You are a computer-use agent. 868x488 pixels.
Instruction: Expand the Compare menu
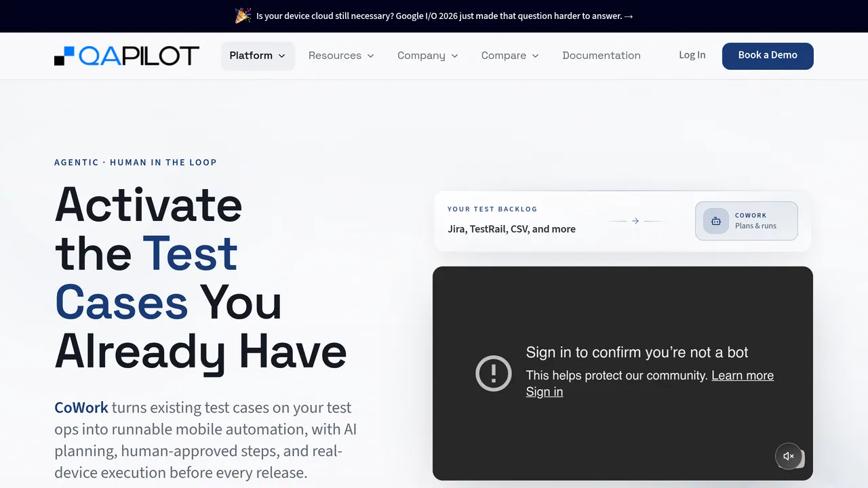(x=510, y=56)
